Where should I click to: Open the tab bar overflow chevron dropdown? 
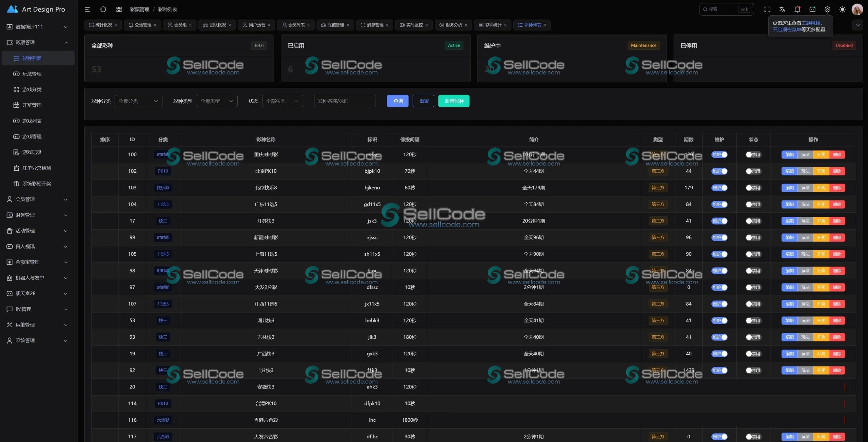tap(857, 25)
